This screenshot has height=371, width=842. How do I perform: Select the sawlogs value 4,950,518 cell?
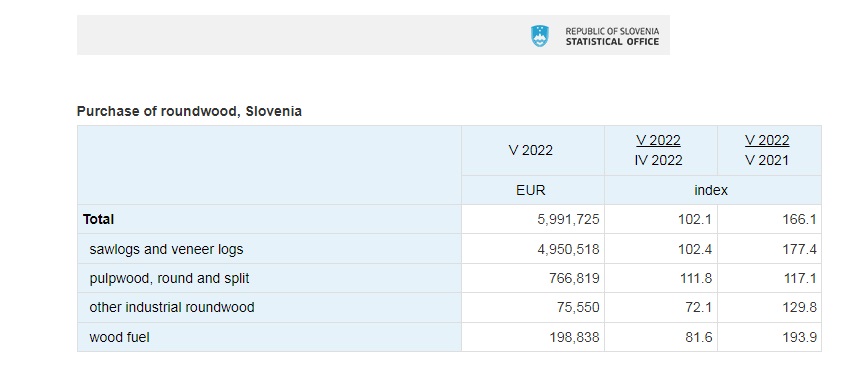(533, 249)
